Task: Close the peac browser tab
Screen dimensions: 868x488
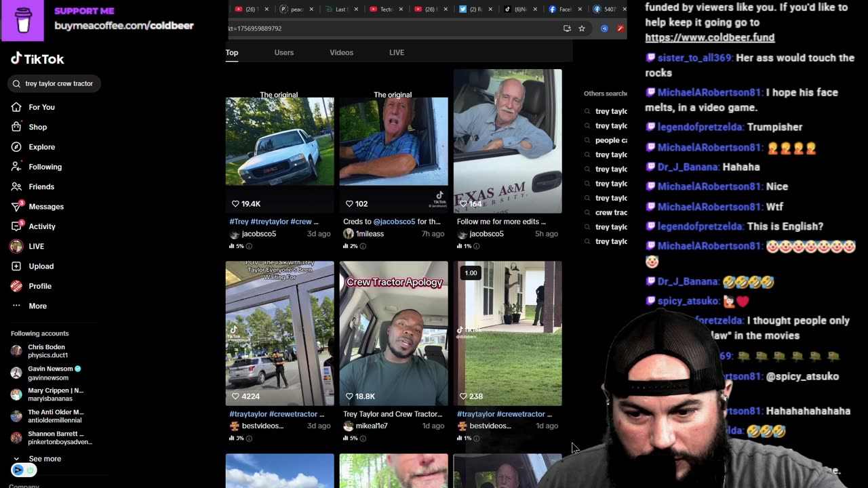Action: tap(312, 9)
